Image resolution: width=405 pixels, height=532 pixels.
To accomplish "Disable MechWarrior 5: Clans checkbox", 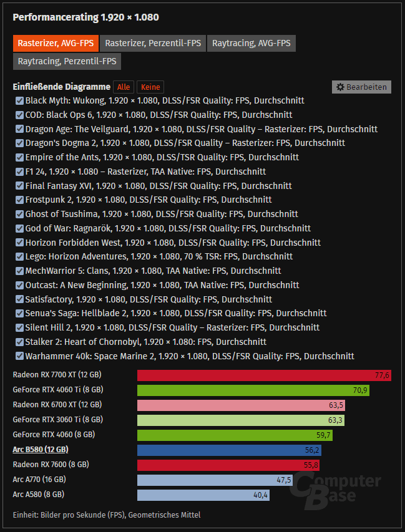I will [19, 271].
